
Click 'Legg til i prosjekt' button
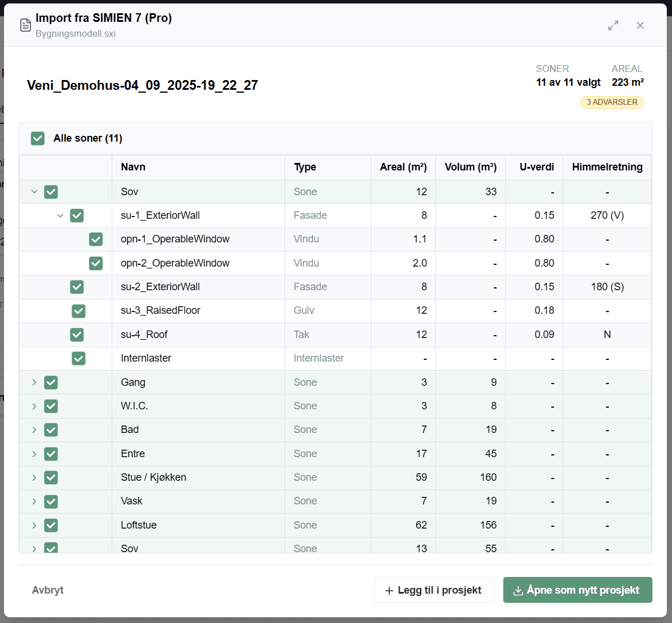[x=434, y=590]
